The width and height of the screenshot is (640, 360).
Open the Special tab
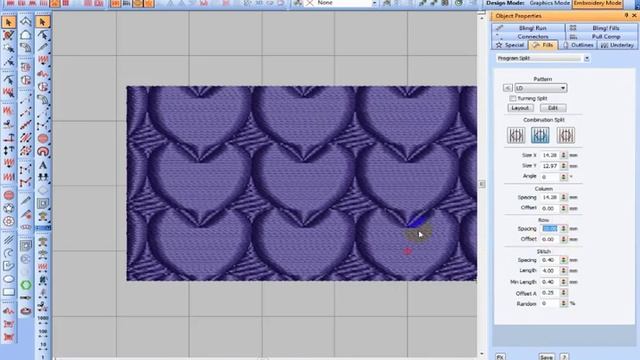pyautogui.click(x=510, y=45)
